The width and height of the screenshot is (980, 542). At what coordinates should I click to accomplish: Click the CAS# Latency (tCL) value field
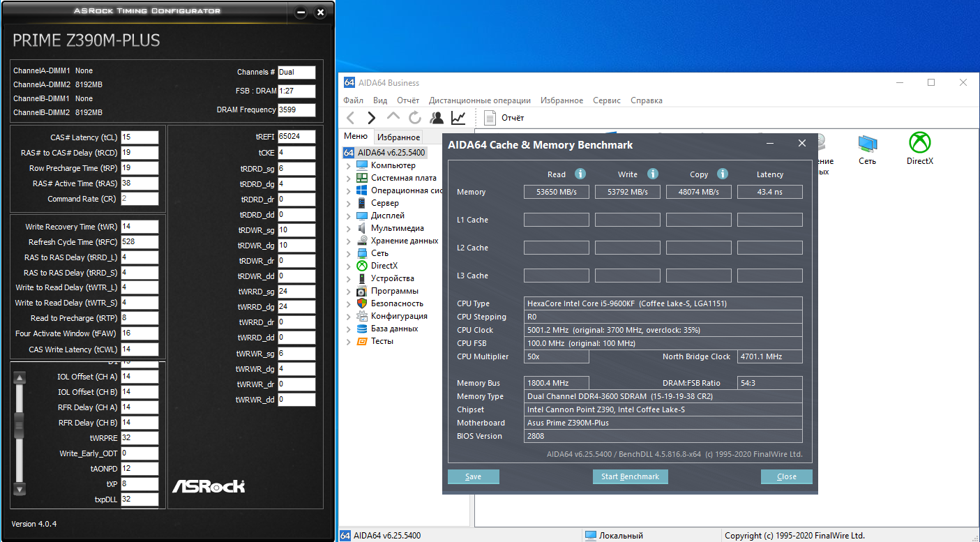tap(140, 137)
